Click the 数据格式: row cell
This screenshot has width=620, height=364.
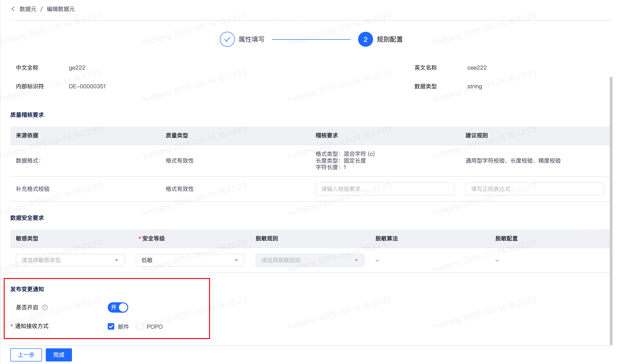29,161
